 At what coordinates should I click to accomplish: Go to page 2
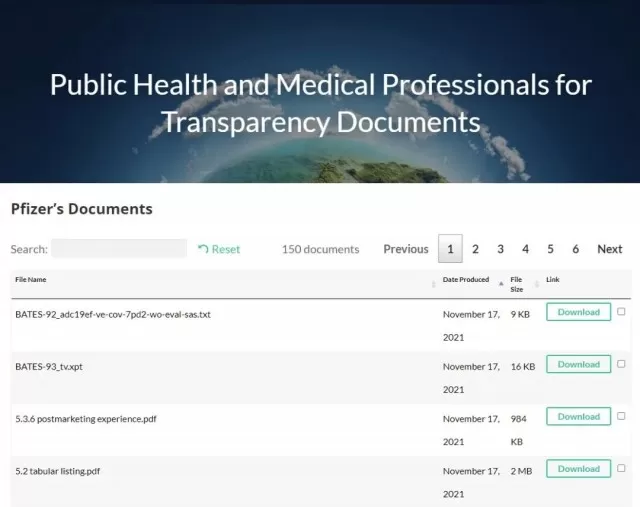pos(475,249)
